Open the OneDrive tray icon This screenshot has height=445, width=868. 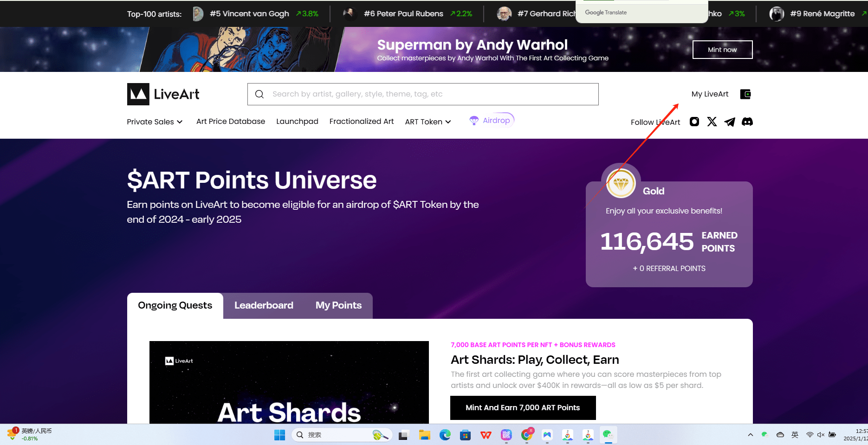780,435
